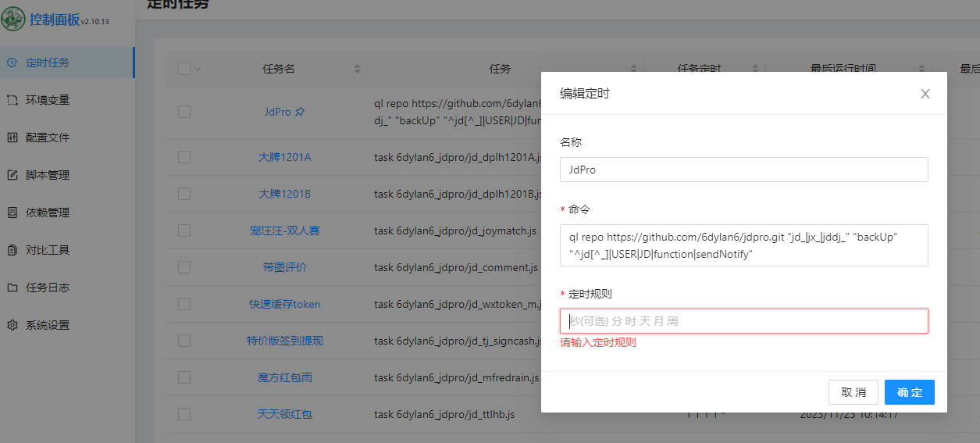Viewport: 980px width, 443px height.
Task: Tick the checkbox for 特价版签到提现 row
Action: click(184, 341)
